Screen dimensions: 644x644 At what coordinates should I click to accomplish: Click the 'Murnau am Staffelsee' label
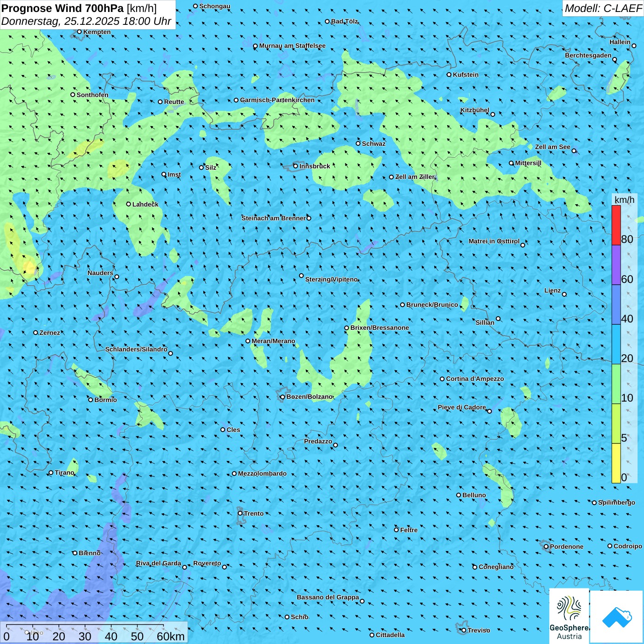(292, 46)
